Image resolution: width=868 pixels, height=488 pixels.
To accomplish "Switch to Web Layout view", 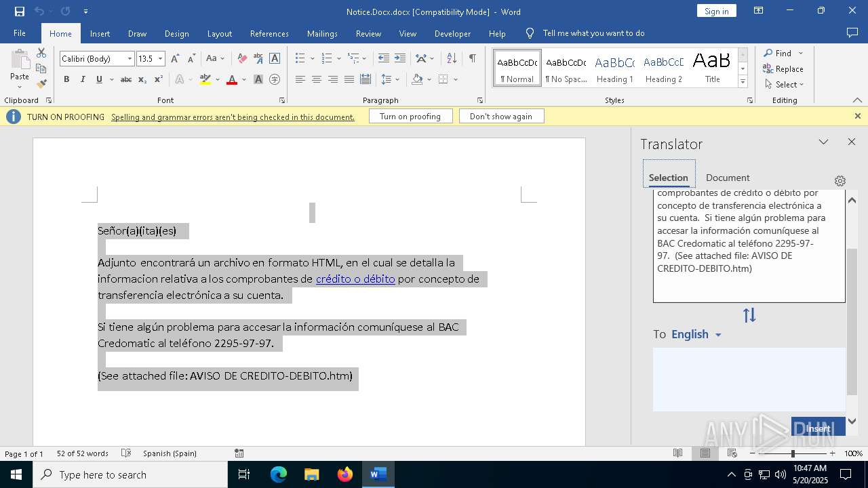I will pyautogui.click(x=732, y=453).
